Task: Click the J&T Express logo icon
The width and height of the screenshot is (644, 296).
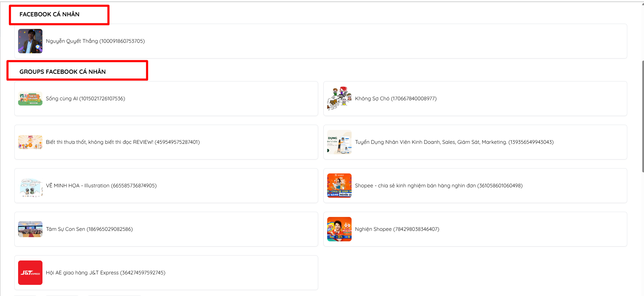Action: (30, 273)
